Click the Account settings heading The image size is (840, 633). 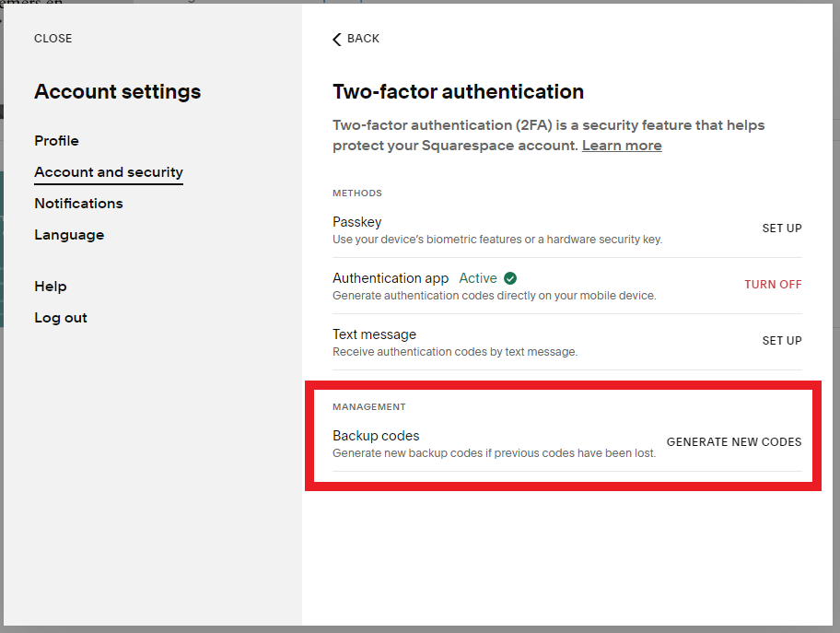[117, 92]
